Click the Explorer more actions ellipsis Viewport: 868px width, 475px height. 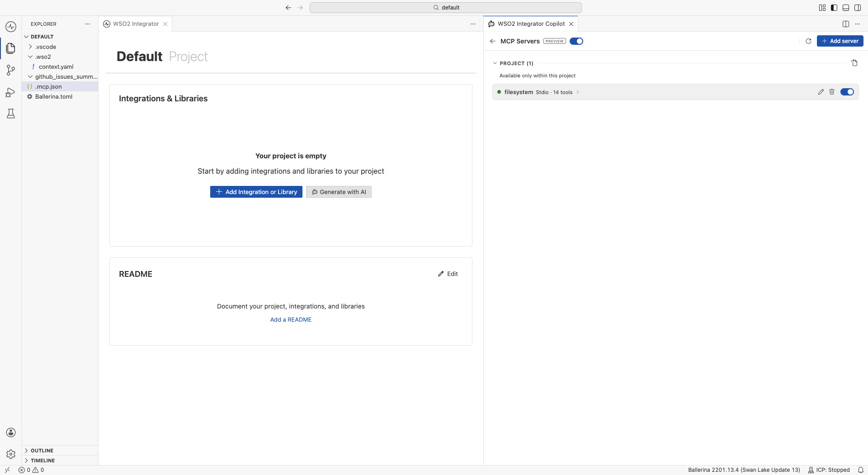pyautogui.click(x=88, y=24)
